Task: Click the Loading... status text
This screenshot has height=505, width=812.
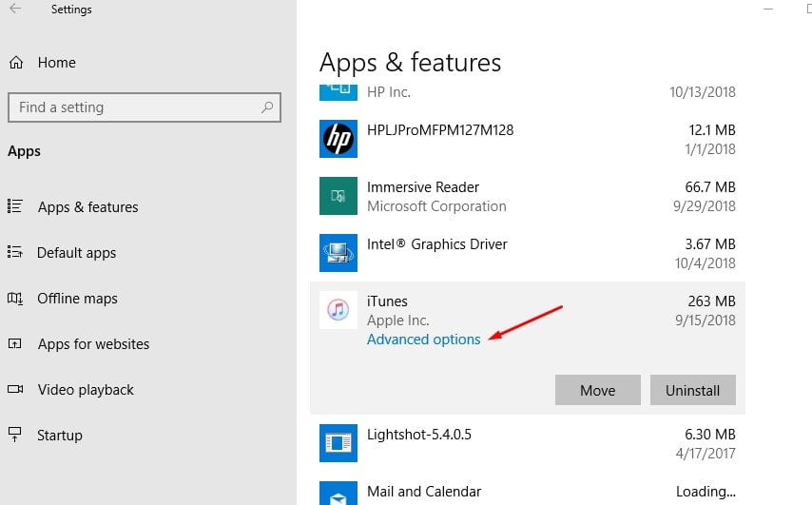Action: [706, 492]
